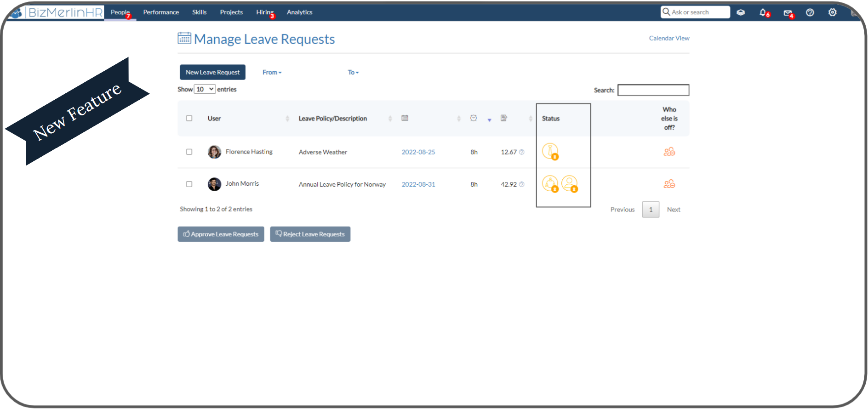Image resolution: width=868 pixels, height=409 pixels.
Task: Click sort arrows beside the notepad balance icon
Action: click(531, 119)
